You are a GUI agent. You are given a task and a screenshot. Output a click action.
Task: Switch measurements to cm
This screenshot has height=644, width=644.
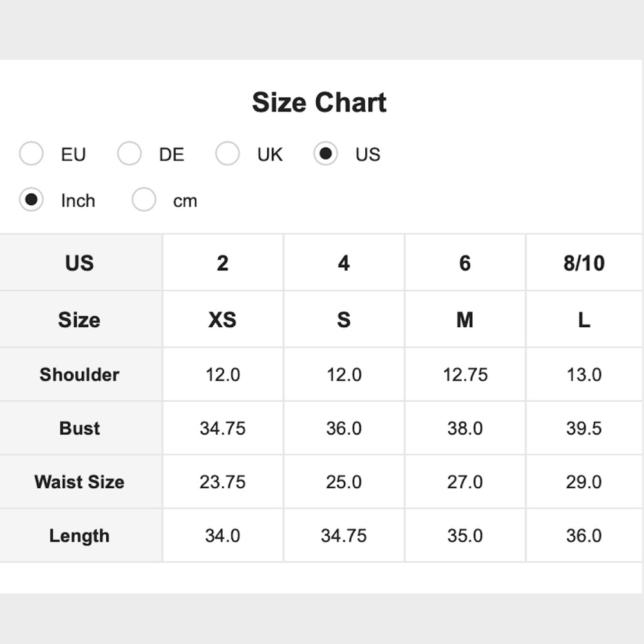click(x=144, y=200)
